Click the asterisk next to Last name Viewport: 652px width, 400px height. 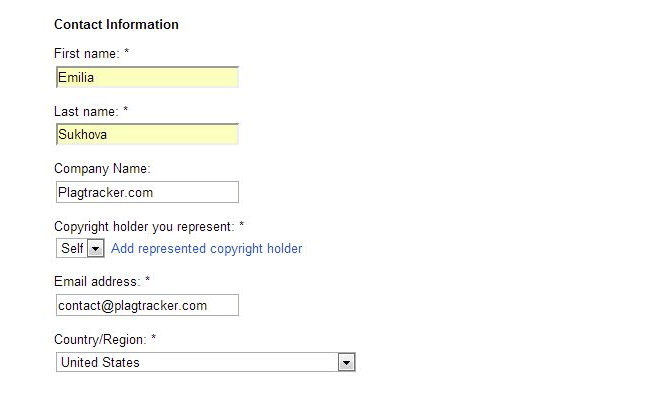click(x=126, y=110)
